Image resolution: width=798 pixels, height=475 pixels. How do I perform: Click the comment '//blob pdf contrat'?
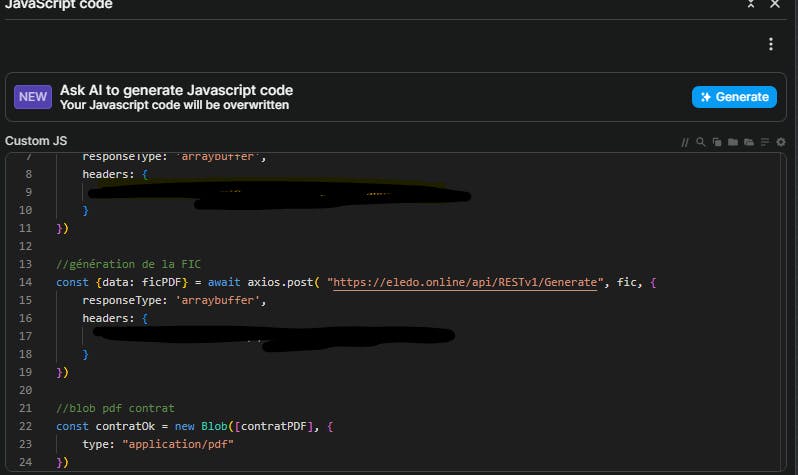pos(115,408)
